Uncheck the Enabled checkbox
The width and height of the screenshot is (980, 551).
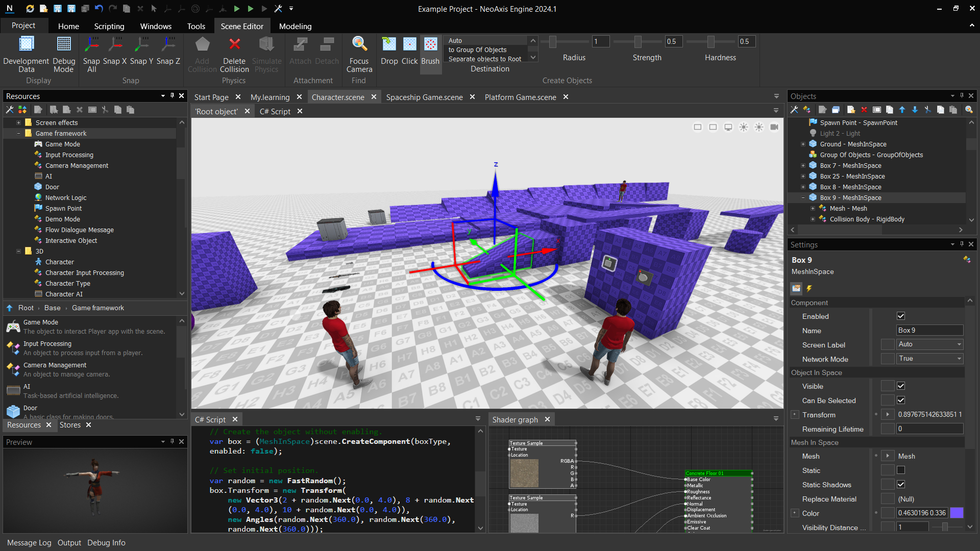click(901, 316)
